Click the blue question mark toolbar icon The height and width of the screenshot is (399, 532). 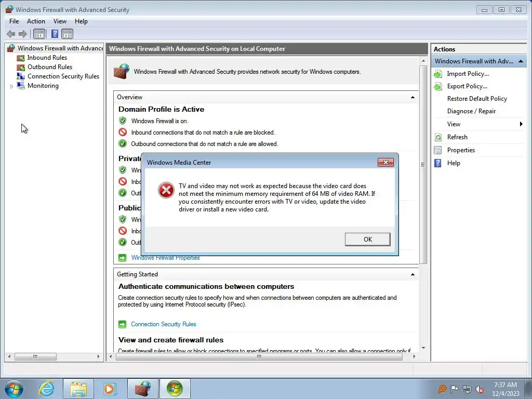pos(55,34)
